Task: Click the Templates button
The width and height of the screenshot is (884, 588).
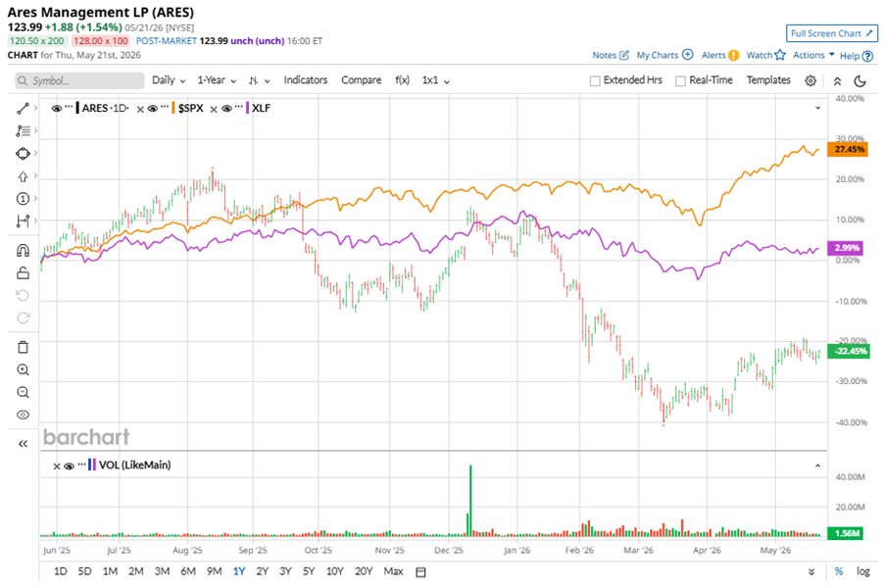Action: (768, 80)
